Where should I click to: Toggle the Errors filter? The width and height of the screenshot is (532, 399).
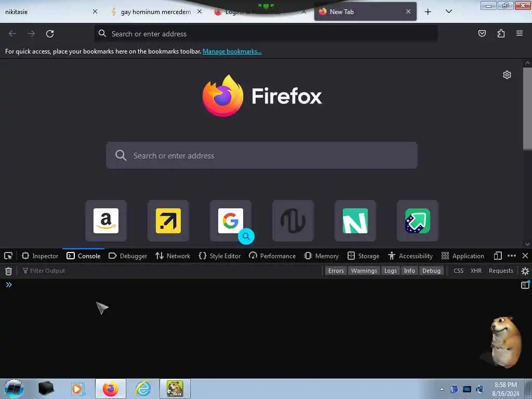pos(336,271)
